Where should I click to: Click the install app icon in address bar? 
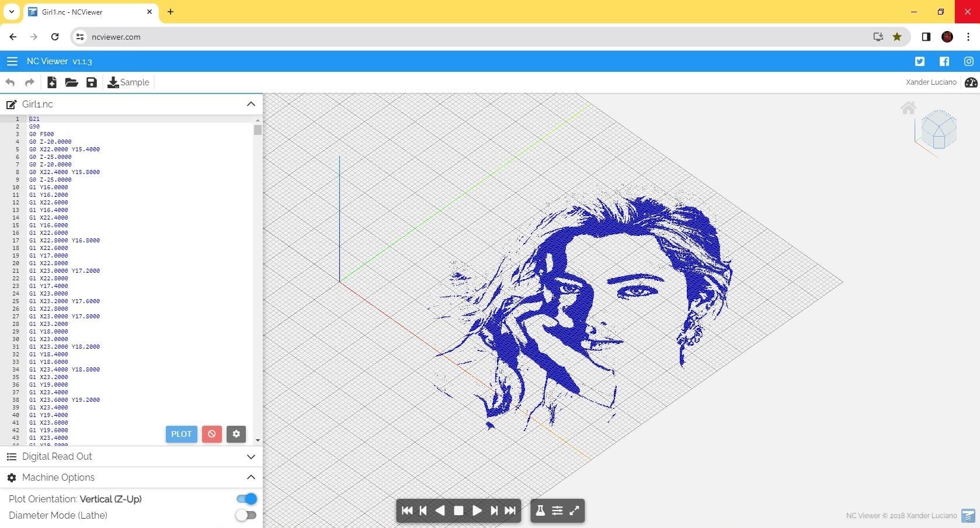click(x=878, y=37)
